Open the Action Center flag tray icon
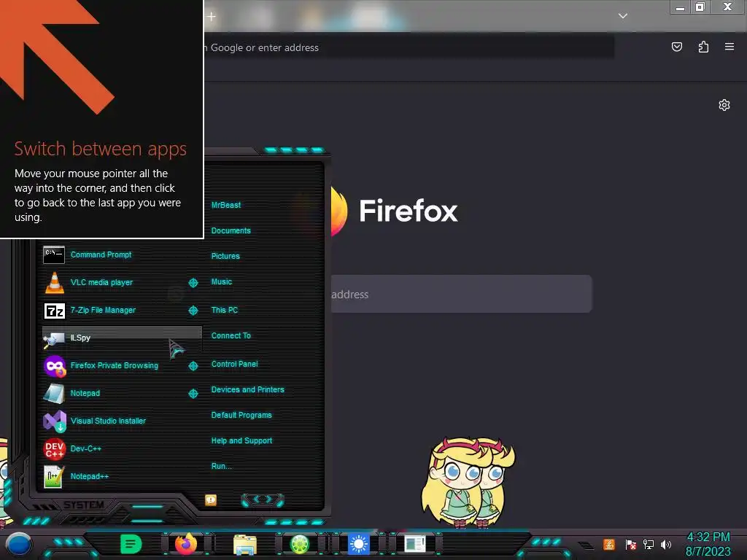This screenshot has width=747, height=560. [x=631, y=544]
